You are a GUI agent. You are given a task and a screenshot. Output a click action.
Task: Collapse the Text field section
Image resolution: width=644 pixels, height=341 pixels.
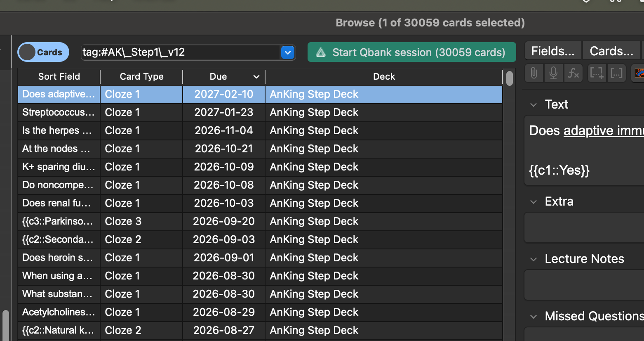(534, 105)
